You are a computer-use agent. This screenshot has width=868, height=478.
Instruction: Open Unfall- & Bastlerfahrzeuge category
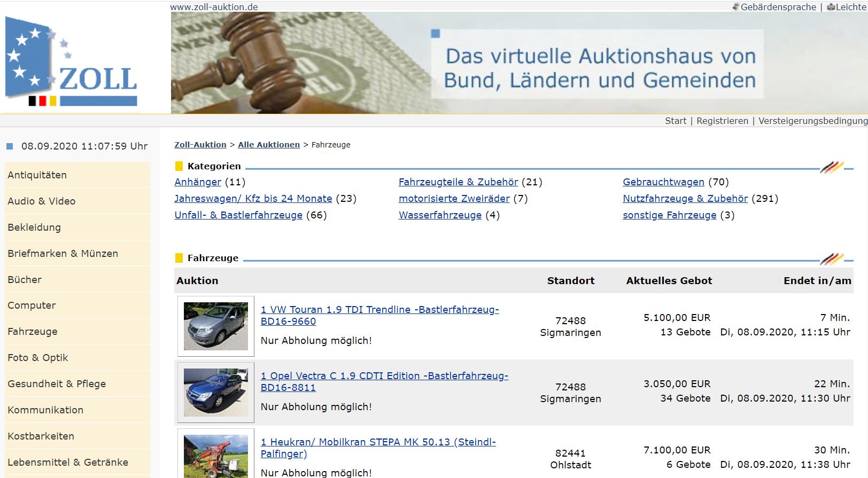click(238, 215)
